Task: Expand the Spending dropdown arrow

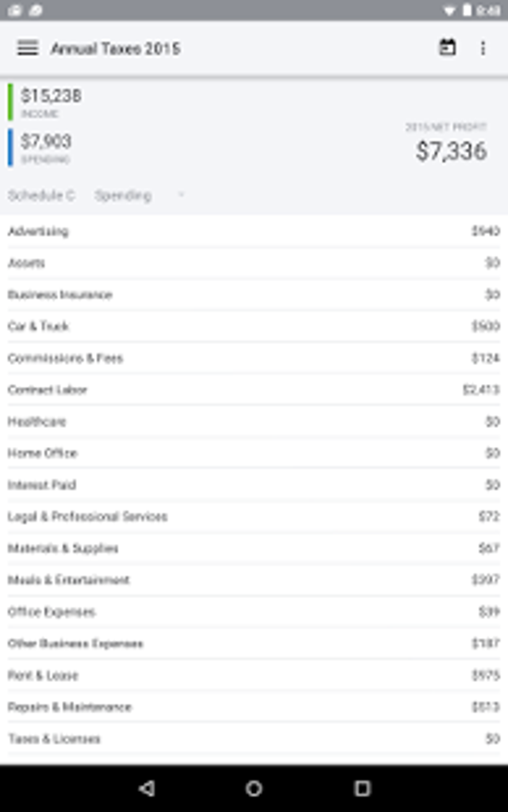Action: (181, 195)
